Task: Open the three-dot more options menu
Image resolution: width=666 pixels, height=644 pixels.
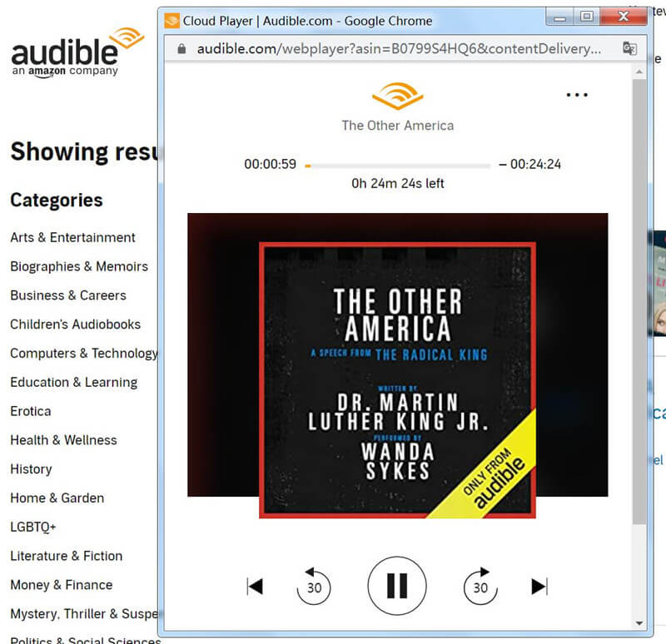Action: click(577, 95)
